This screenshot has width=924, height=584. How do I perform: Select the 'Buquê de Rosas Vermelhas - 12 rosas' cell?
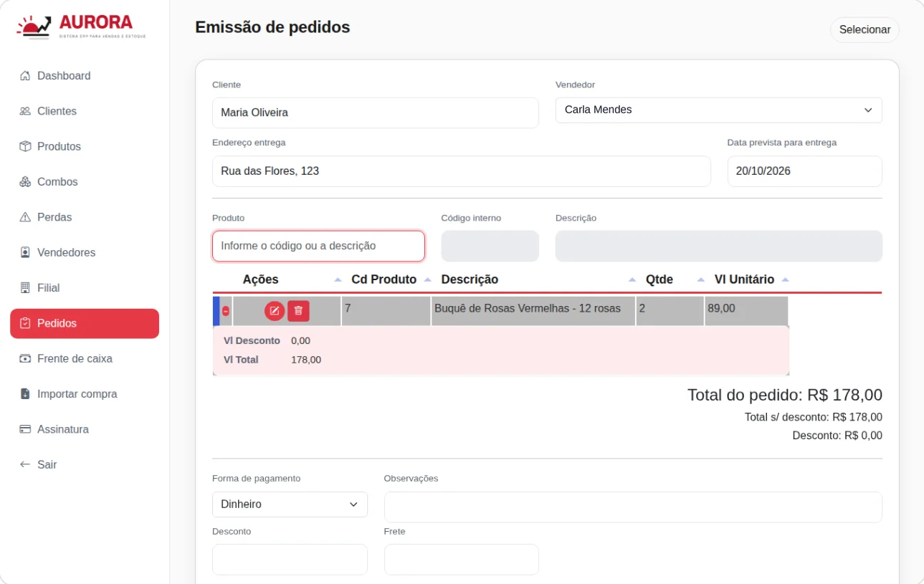pos(533,311)
